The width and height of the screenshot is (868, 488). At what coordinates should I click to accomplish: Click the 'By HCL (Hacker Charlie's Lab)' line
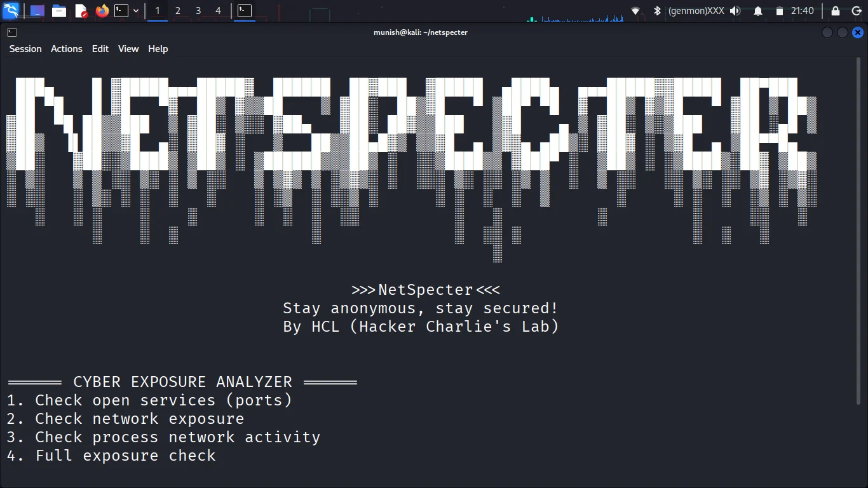(x=421, y=327)
